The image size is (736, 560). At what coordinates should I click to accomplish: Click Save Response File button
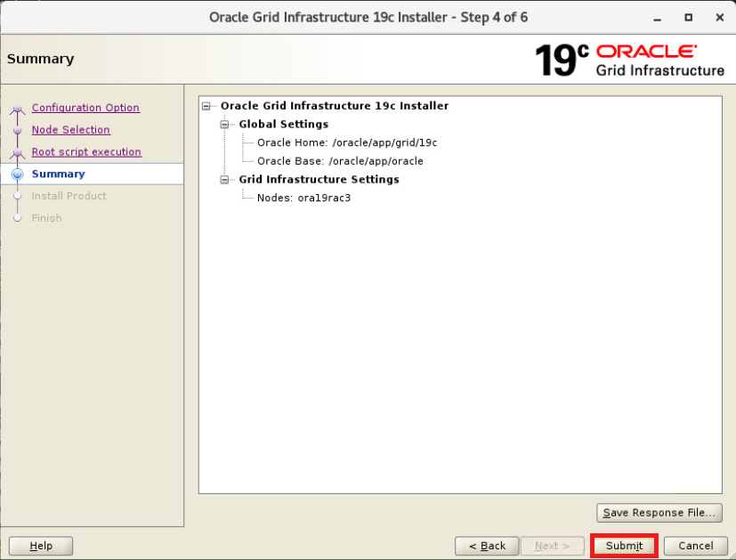point(659,513)
